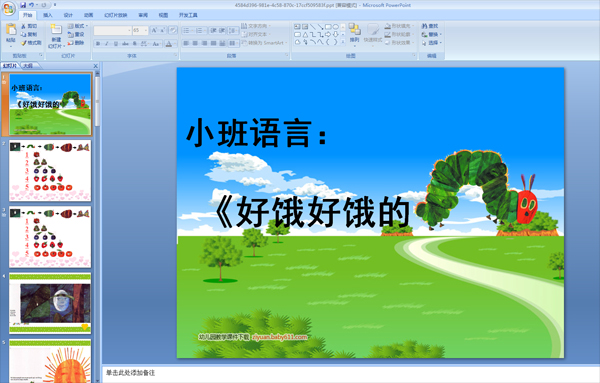Toggle bold text formatting
Viewport: 600px width, 383px height.
pyautogui.click(x=98, y=44)
